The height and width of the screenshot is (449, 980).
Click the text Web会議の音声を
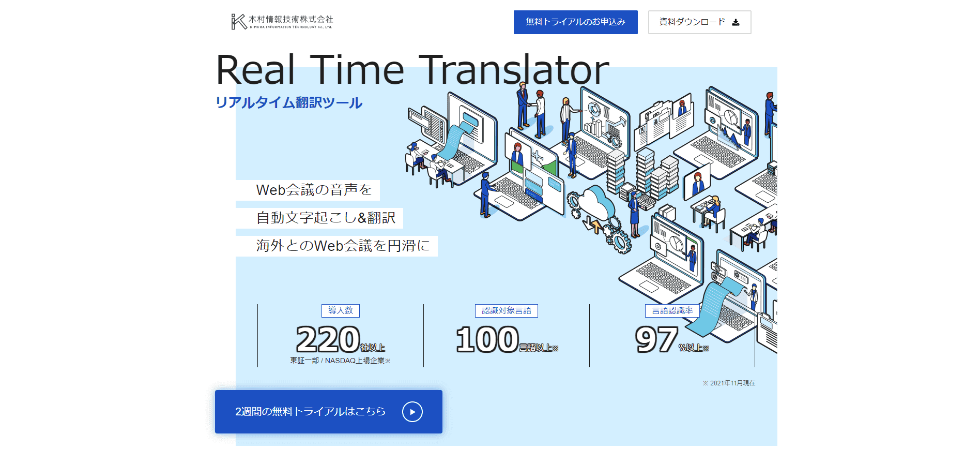314,190
